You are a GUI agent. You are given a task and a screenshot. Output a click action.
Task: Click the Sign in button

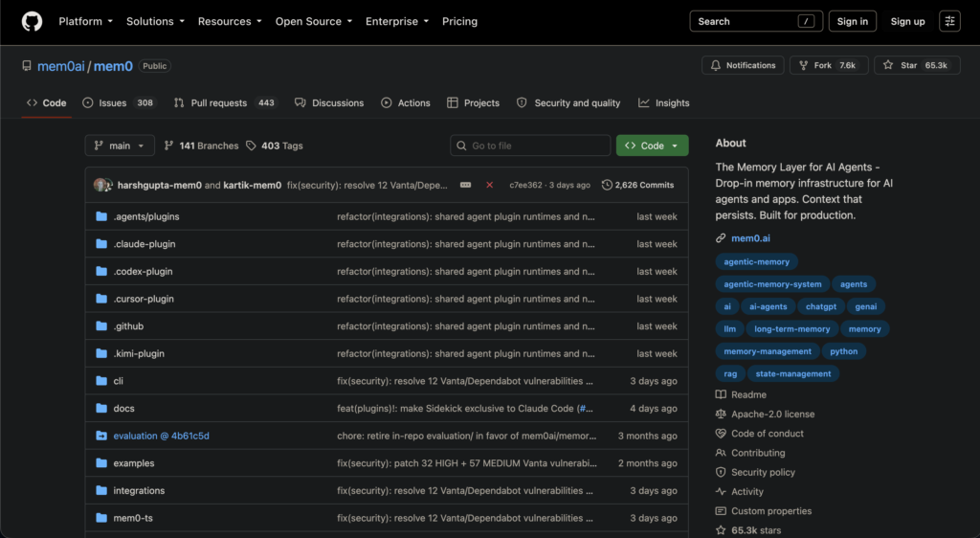[x=853, y=21]
